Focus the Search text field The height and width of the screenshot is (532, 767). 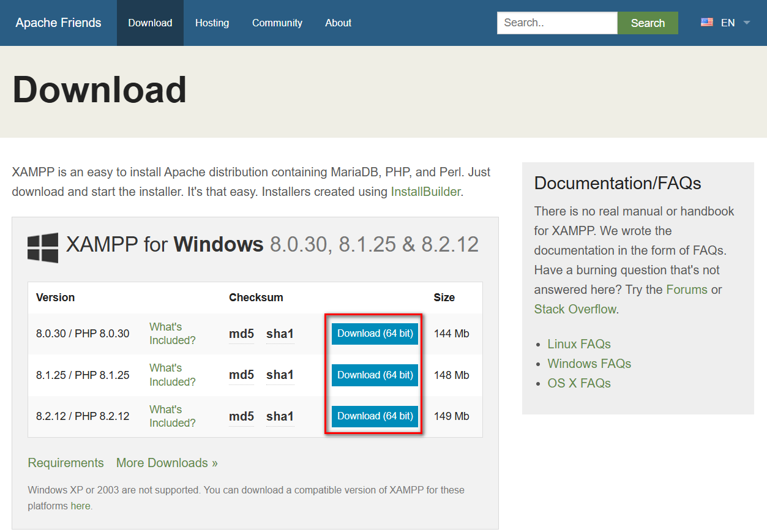click(556, 23)
